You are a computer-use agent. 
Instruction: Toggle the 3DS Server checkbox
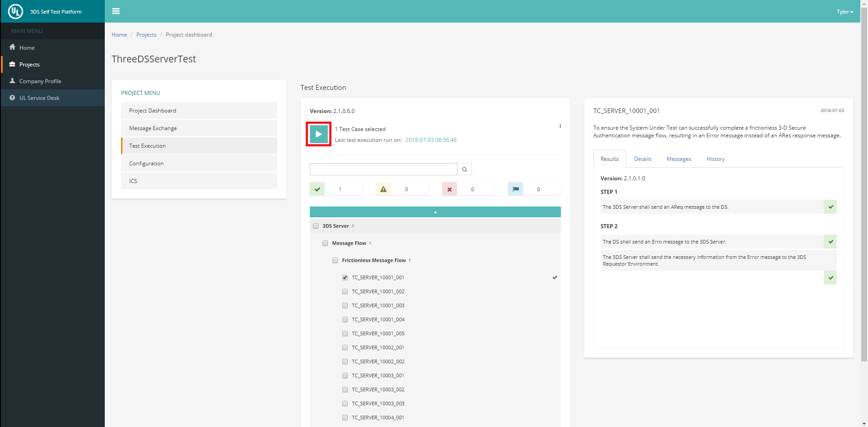(316, 226)
